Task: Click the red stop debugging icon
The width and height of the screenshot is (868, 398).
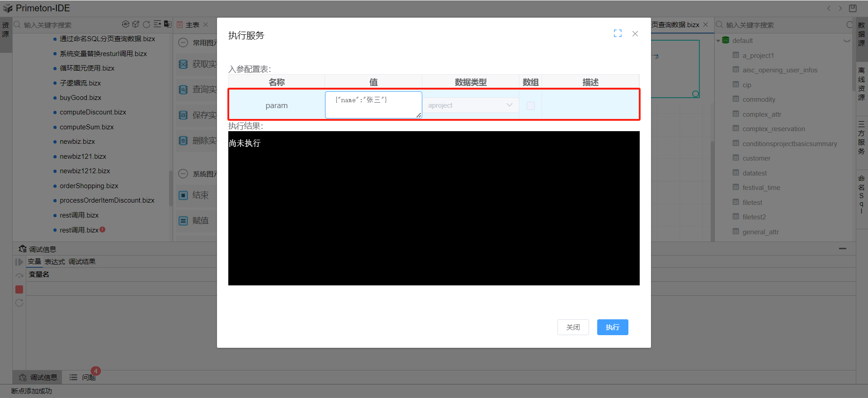Action: pyautogui.click(x=19, y=289)
